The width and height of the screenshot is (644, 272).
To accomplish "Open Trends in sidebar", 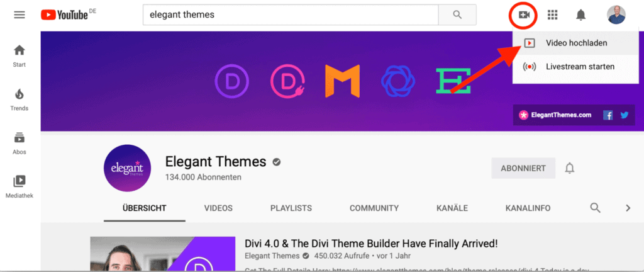I will (x=19, y=100).
